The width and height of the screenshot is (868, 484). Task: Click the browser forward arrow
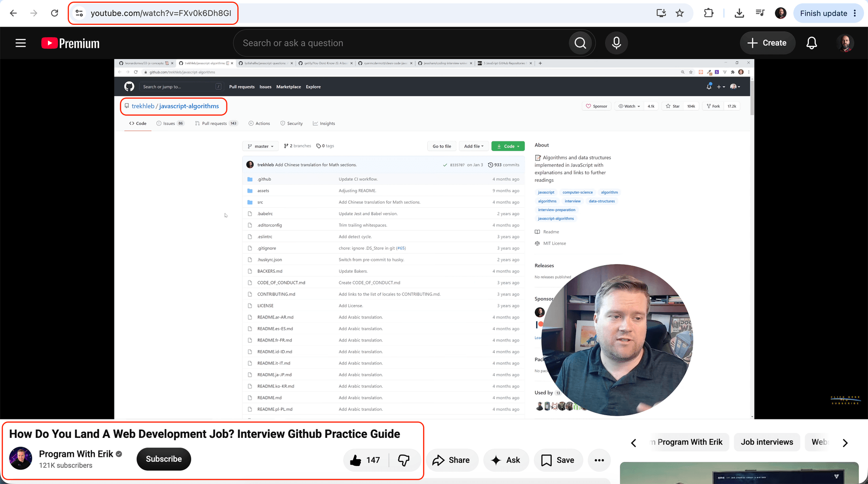pos(34,13)
